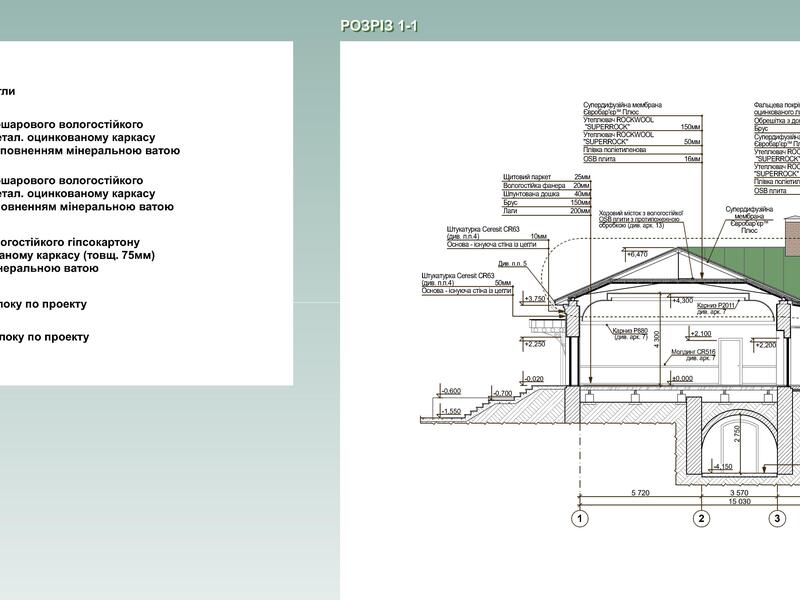Select axis marker circle number 1
Screen dimensions: 800x600
point(579,518)
